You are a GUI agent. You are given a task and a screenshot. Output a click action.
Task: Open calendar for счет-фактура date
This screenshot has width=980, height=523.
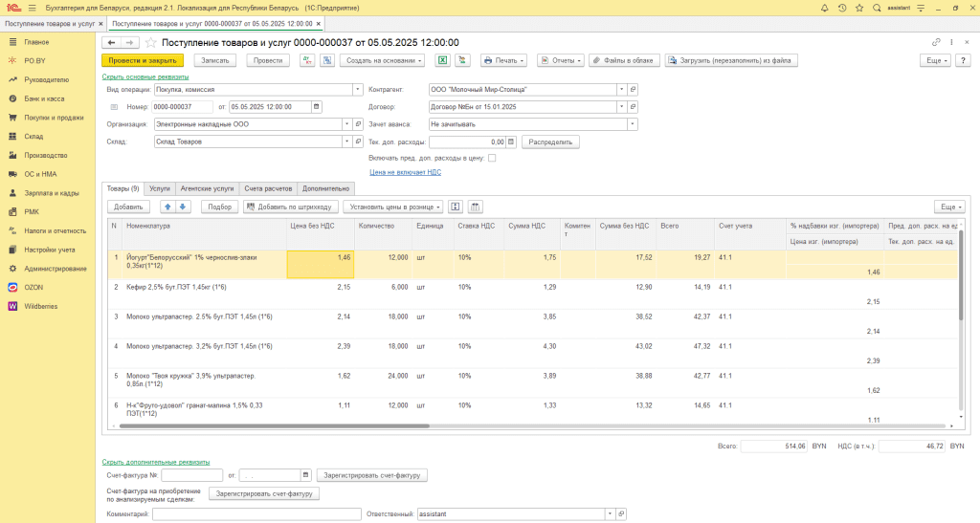(x=305, y=475)
